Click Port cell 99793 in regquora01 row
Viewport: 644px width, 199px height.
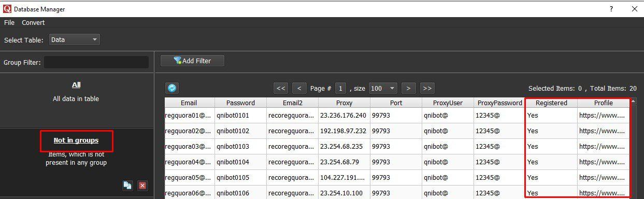(396, 116)
